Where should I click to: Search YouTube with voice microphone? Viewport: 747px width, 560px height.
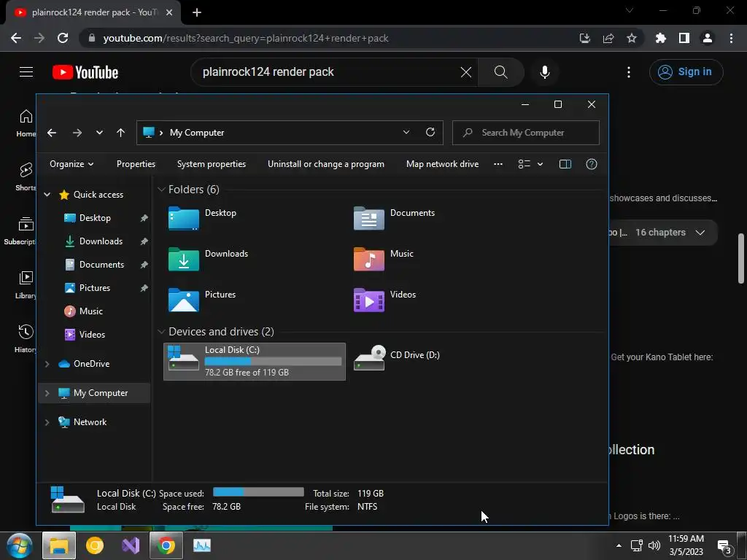click(544, 72)
